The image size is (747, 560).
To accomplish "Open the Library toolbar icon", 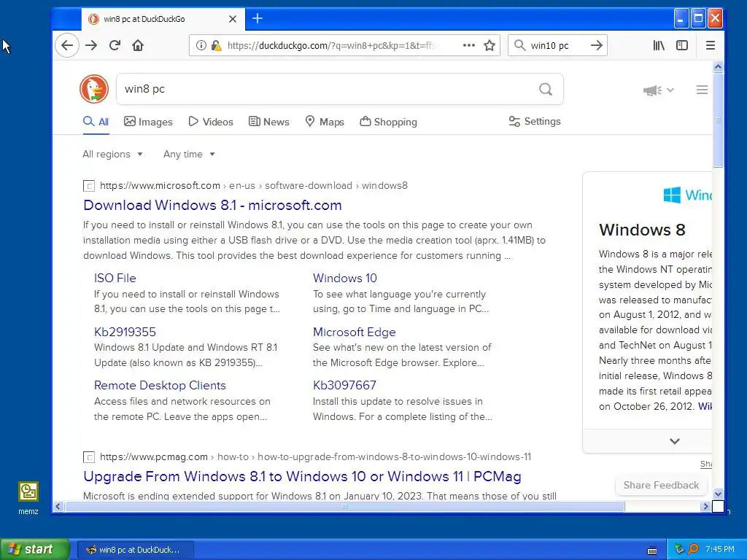I will (659, 45).
